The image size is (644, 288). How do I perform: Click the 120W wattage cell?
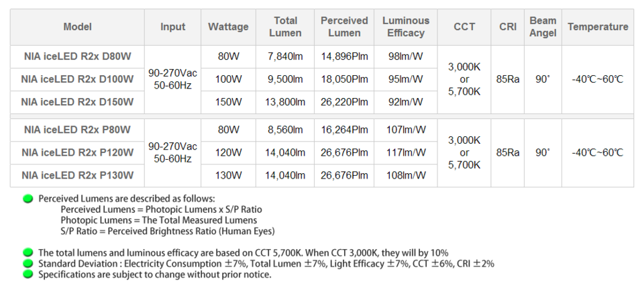pos(228,153)
